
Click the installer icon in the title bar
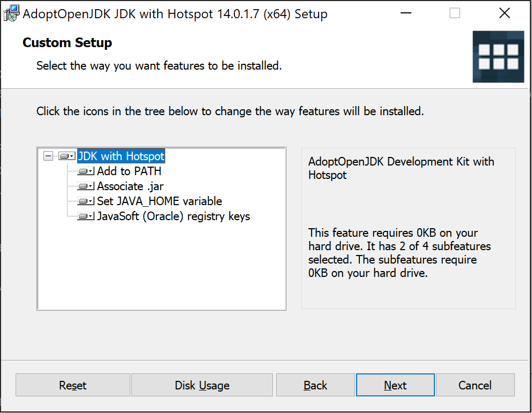click(x=11, y=13)
